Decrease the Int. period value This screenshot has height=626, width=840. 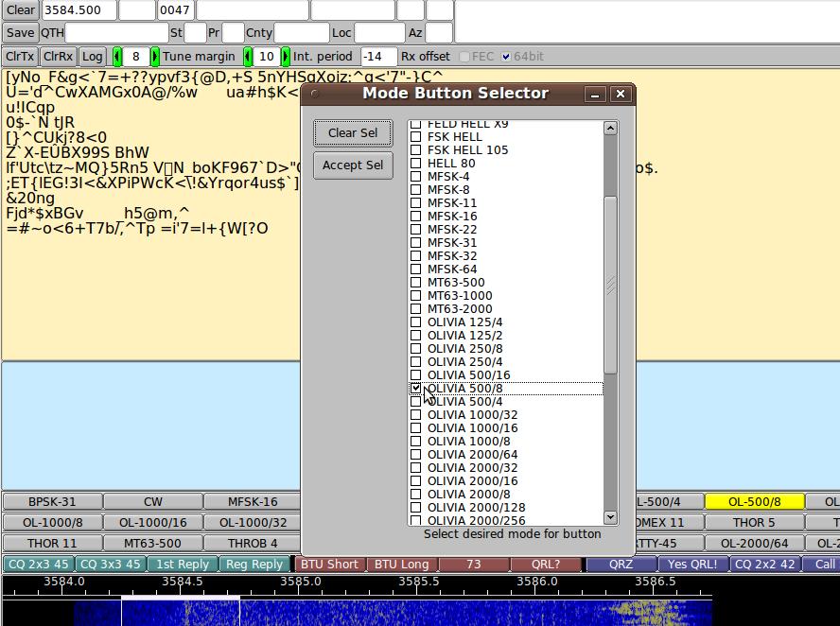click(248, 57)
